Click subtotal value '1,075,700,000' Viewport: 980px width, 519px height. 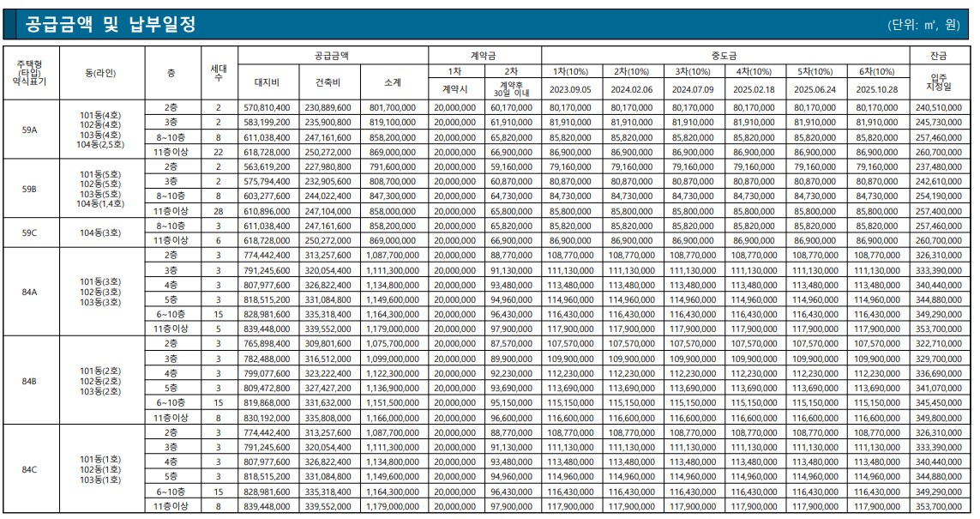point(393,343)
